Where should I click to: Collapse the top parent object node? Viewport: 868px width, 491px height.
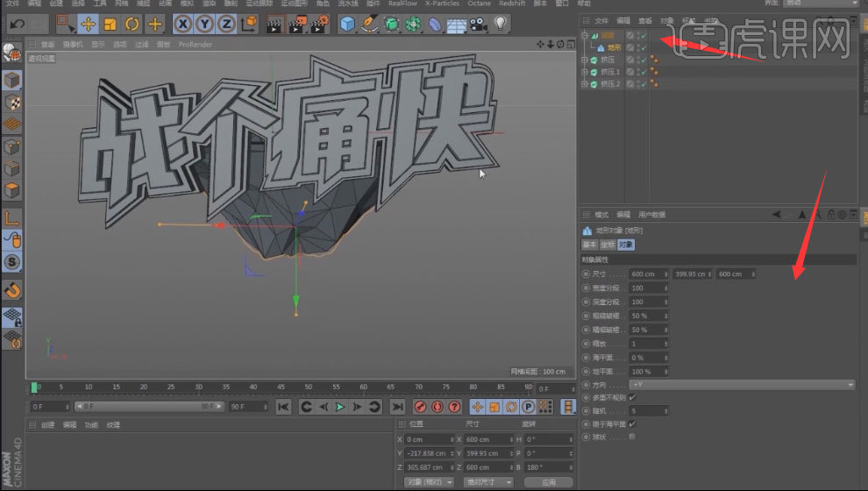coord(585,35)
